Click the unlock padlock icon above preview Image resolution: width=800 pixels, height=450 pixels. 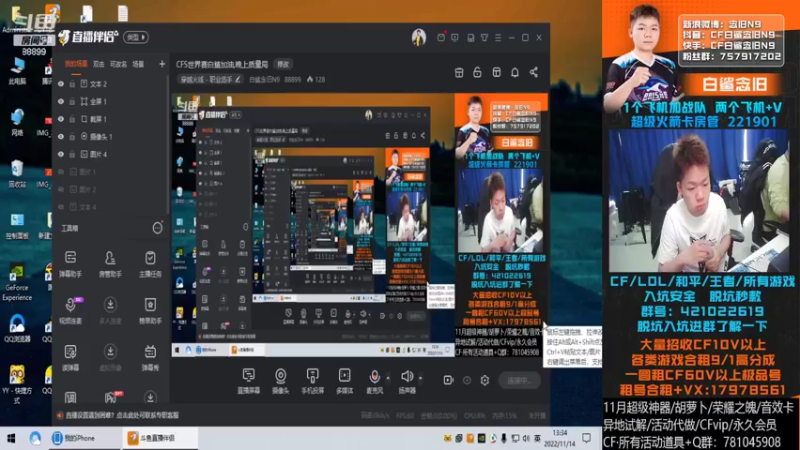tap(477, 72)
